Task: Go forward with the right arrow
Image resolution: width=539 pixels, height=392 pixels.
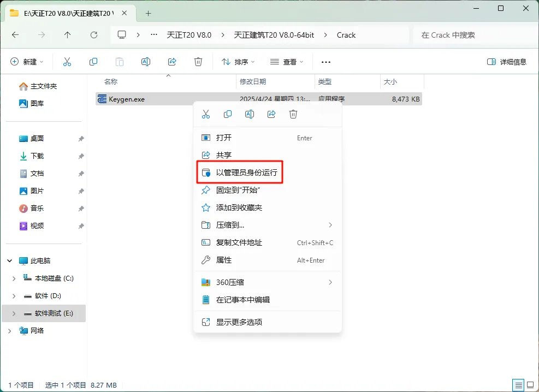Action: pyautogui.click(x=42, y=35)
